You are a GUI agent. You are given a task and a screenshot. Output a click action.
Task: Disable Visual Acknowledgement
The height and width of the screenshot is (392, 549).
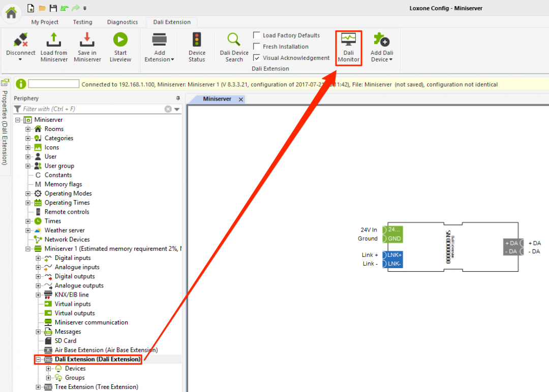click(x=257, y=57)
